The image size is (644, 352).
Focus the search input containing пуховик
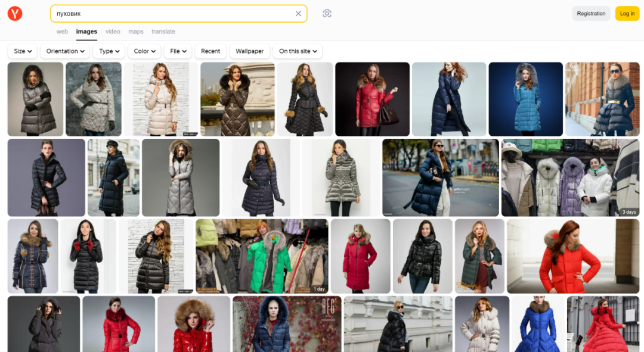click(x=173, y=14)
